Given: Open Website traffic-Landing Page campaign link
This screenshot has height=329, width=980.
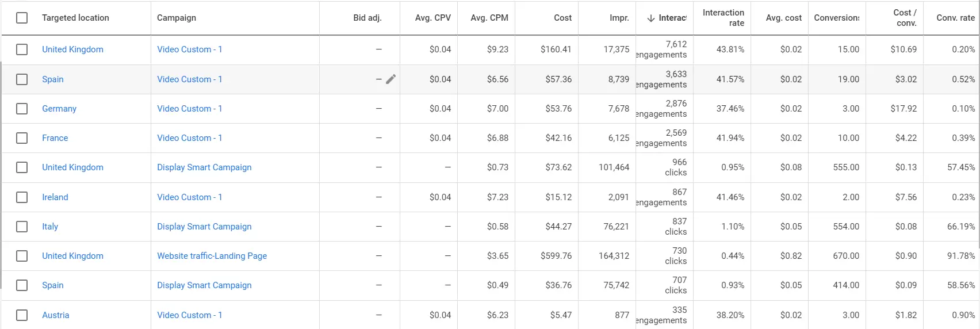Looking at the screenshot, I should point(212,256).
